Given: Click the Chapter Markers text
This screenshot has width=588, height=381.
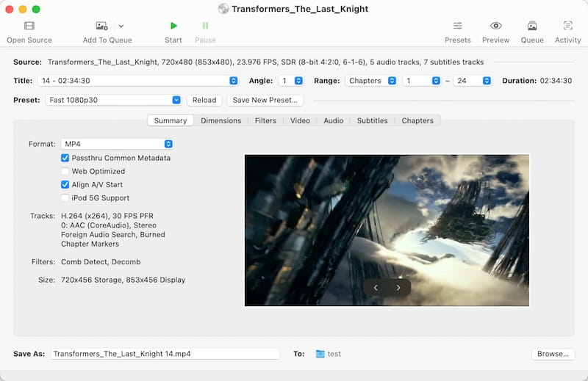Looking at the screenshot, I should 90,244.
